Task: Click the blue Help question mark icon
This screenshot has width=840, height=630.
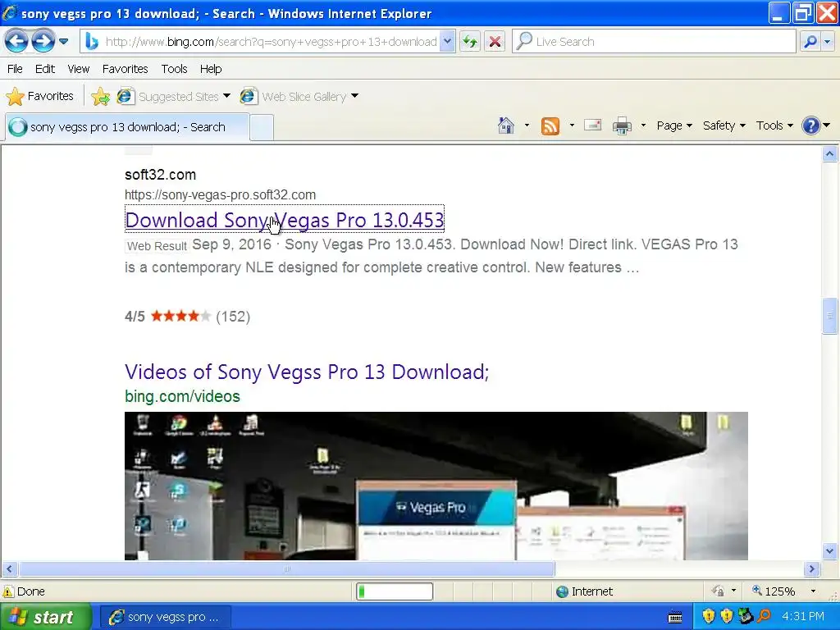Action: 811,126
